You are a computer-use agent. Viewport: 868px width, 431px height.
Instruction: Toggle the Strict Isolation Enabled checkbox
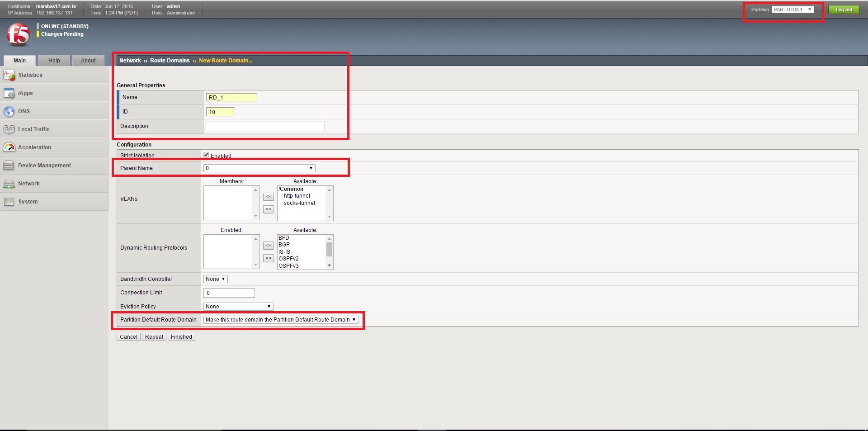point(206,155)
